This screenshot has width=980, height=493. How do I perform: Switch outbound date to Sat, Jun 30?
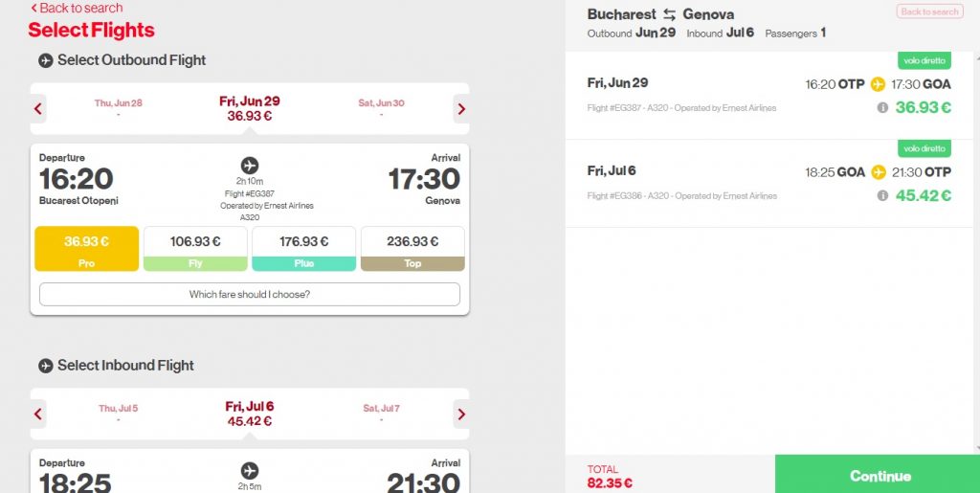tap(381, 107)
